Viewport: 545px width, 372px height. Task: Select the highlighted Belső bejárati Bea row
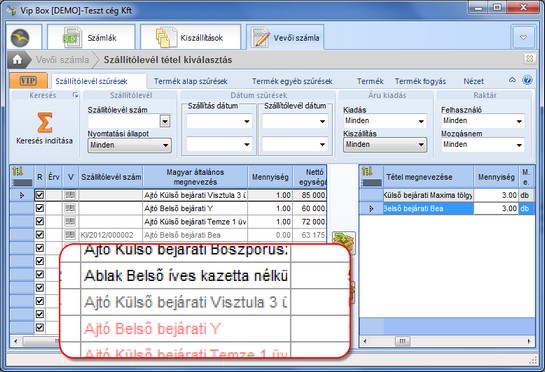(447, 209)
